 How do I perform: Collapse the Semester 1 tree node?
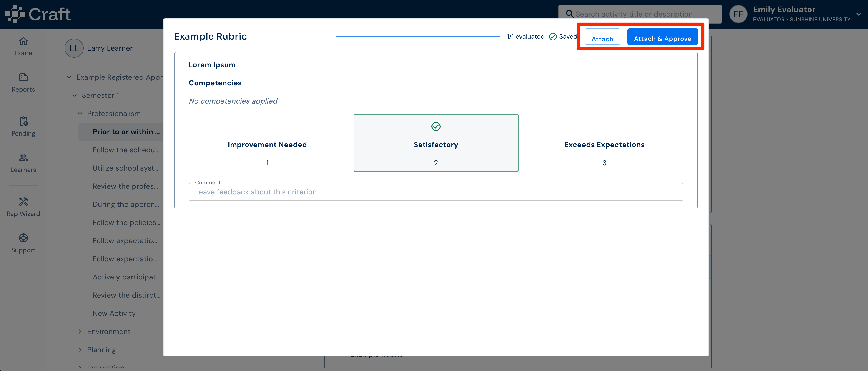[x=75, y=95]
